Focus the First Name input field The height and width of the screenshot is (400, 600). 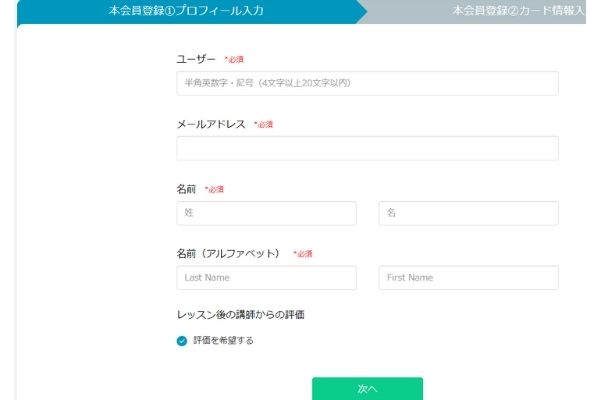468,278
